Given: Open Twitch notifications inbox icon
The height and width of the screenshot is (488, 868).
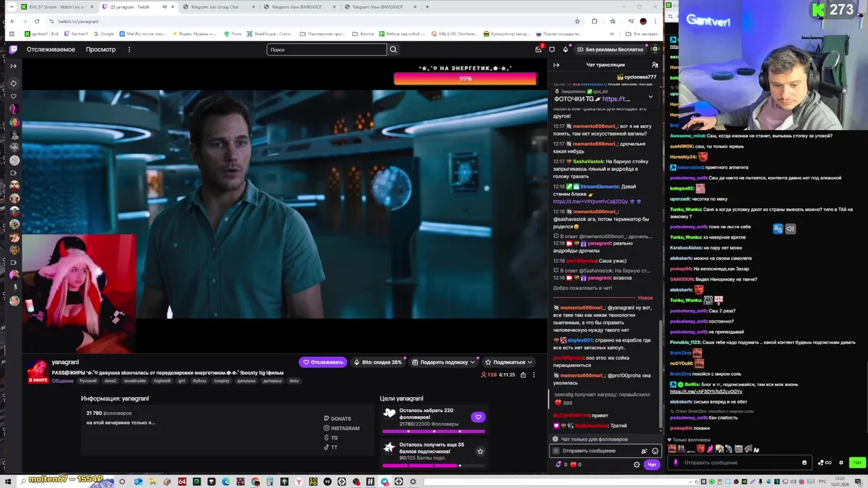Looking at the screenshot, I should 538,49.
